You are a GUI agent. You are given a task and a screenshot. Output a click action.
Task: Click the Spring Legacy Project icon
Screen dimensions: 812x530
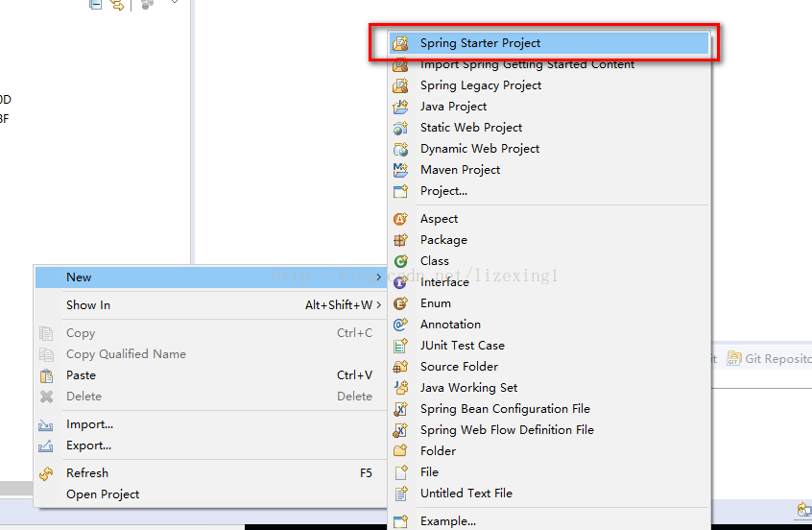click(400, 85)
